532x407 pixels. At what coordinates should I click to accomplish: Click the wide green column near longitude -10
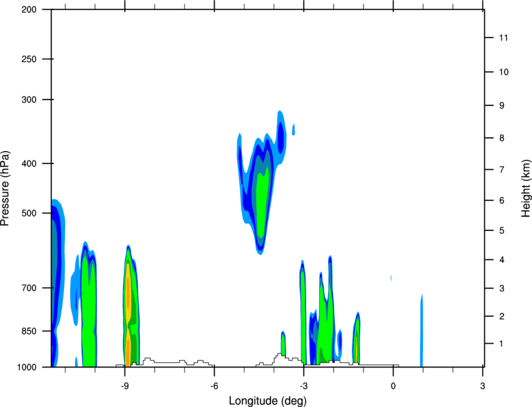click(89, 306)
